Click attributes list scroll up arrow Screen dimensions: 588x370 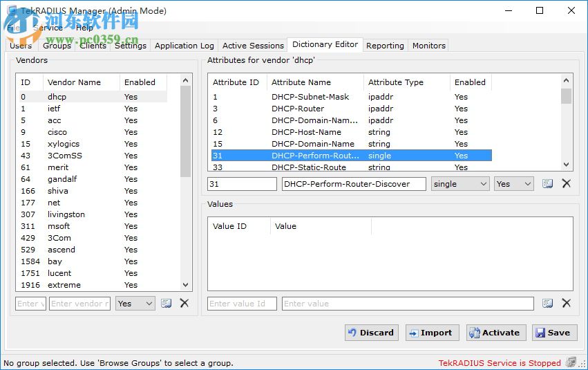[567, 80]
